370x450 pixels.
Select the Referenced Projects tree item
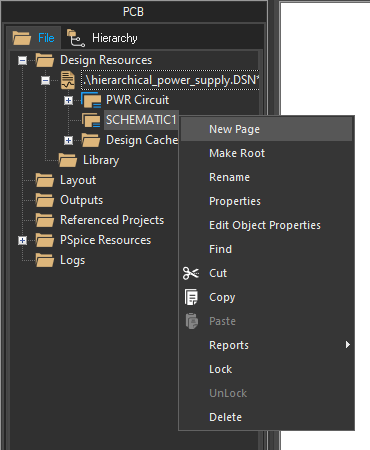click(112, 220)
